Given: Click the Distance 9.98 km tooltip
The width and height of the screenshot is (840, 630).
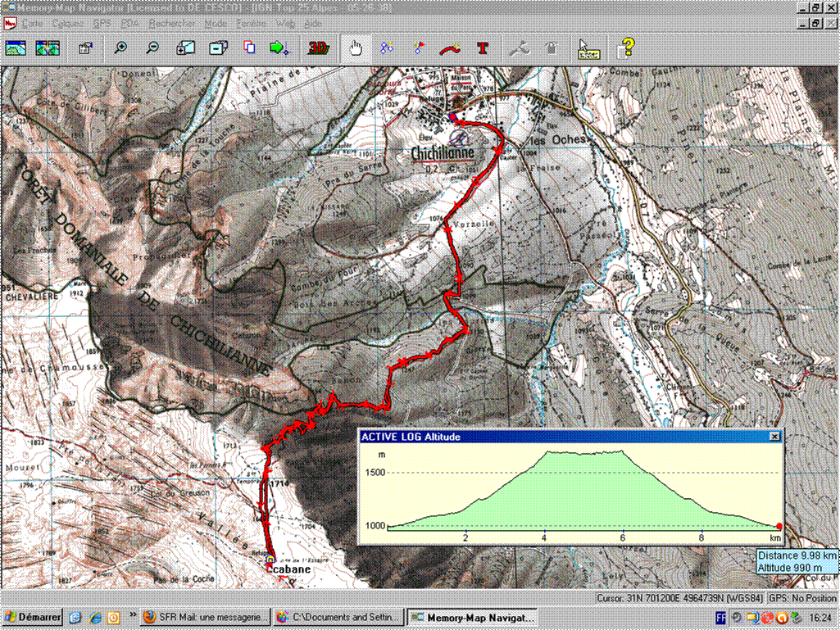Looking at the screenshot, I should point(797,561).
